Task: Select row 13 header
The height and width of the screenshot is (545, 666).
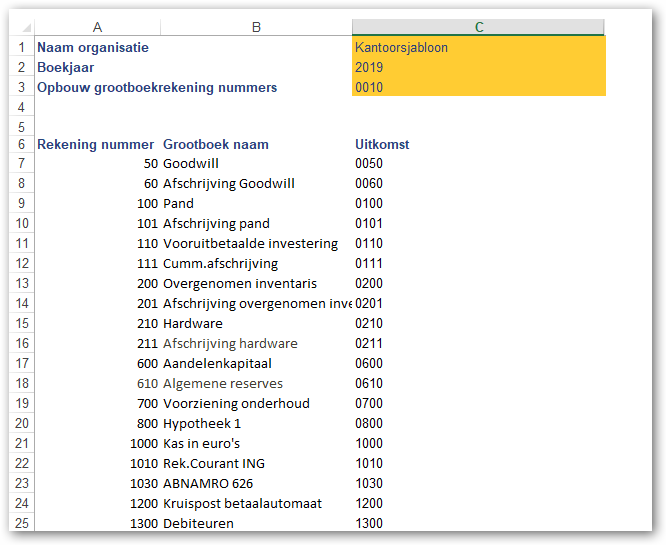Action: (22, 283)
